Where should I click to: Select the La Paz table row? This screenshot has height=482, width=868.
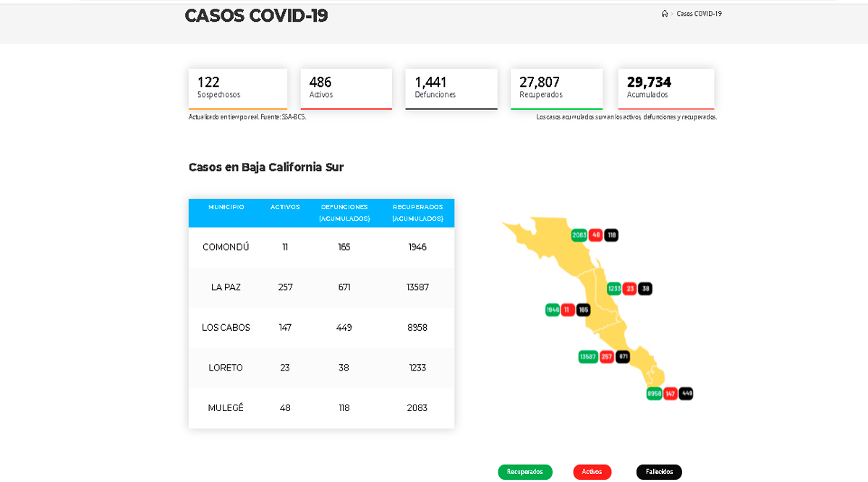[x=321, y=287]
